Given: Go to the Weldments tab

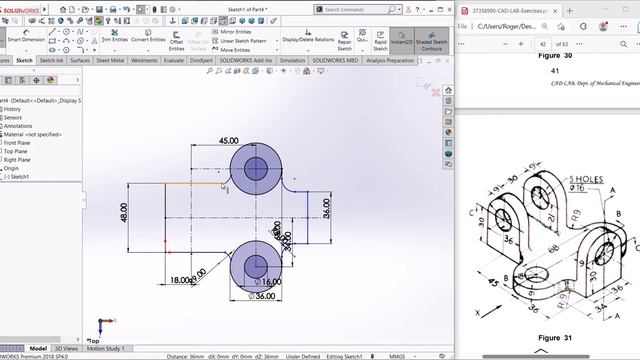Looking at the screenshot, I should pyautogui.click(x=144, y=60).
